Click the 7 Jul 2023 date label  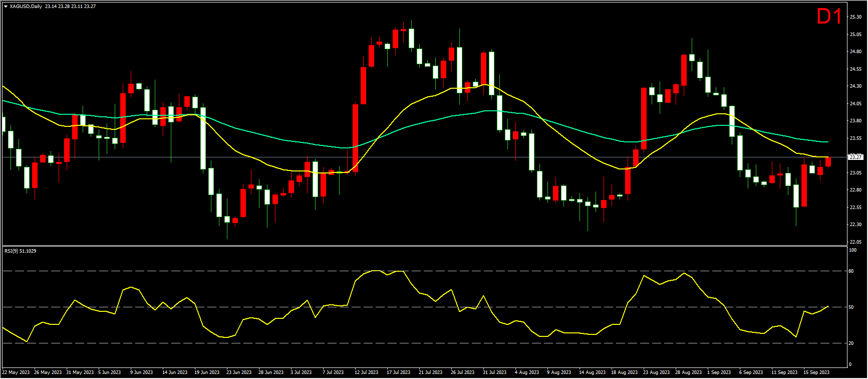pyautogui.click(x=334, y=372)
